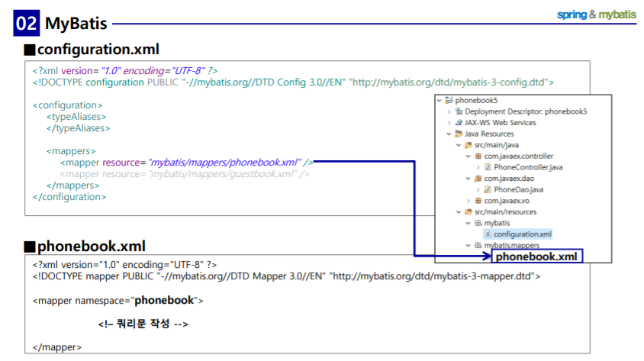Select the 'JAX-WS Web Services' label

[501, 122]
